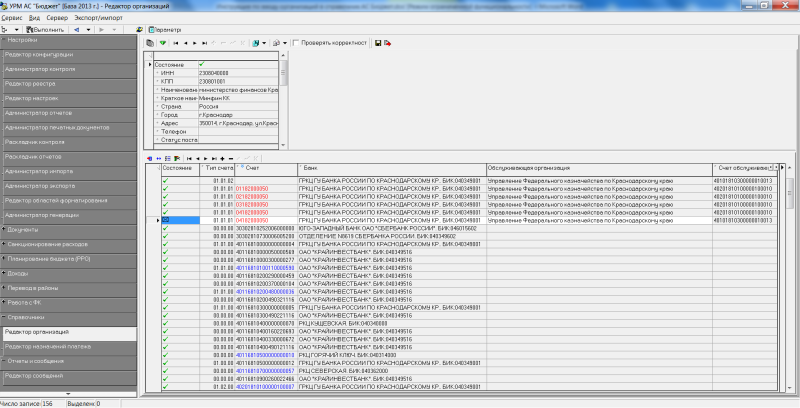The width and height of the screenshot is (800, 408).
Task: Go to last record in upper navigator
Action: pos(205,43)
